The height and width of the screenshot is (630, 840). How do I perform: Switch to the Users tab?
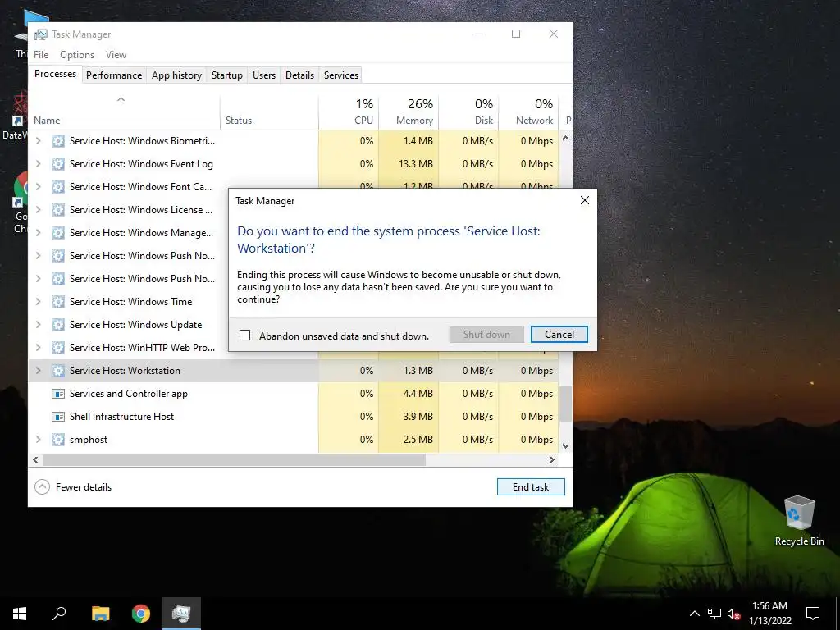264,75
